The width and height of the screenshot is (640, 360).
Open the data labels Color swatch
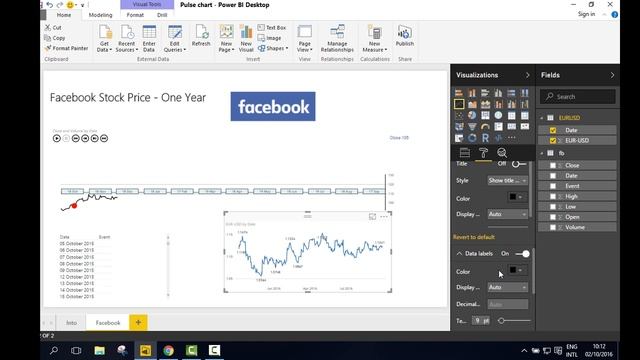(x=516, y=270)
